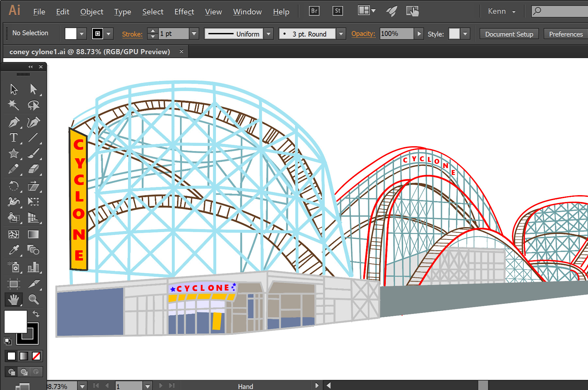Screen dimensions: 588x390
Task: Select the Pencil tool
Action: pos(14,169)
